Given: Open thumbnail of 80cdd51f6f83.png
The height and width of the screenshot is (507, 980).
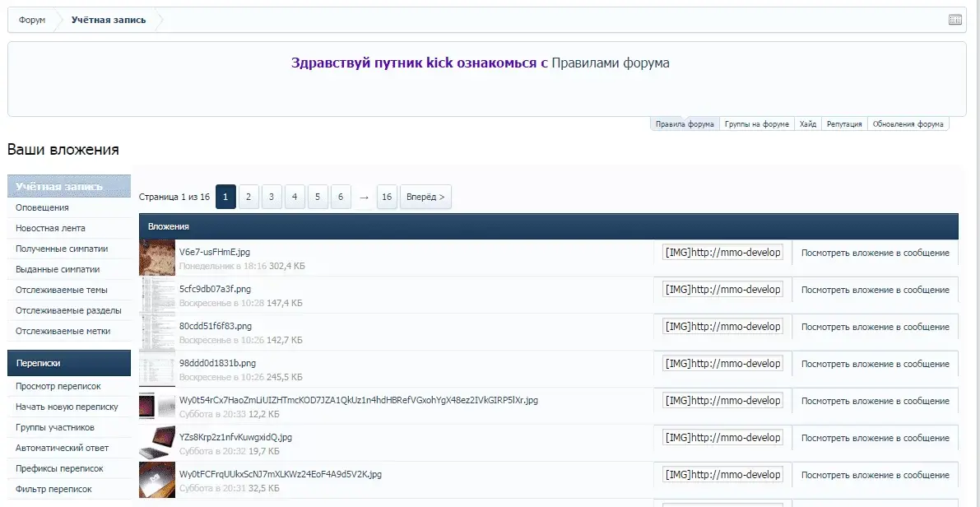Looking at the screenshot, I should click(157, 332).
